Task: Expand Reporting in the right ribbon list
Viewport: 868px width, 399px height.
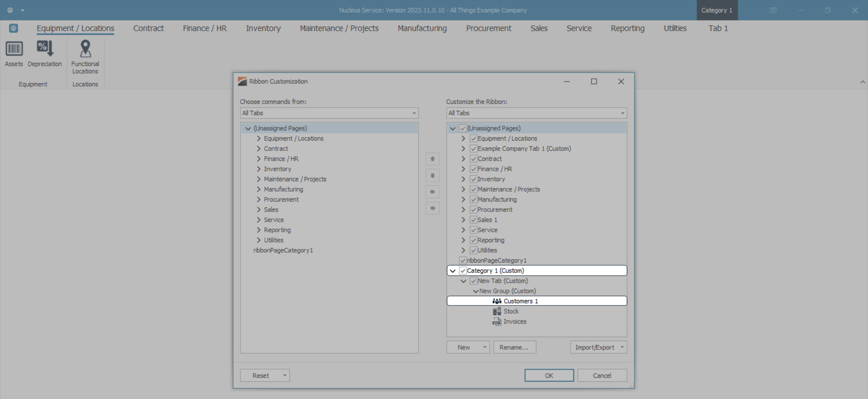Action: (x=463, y=240)
